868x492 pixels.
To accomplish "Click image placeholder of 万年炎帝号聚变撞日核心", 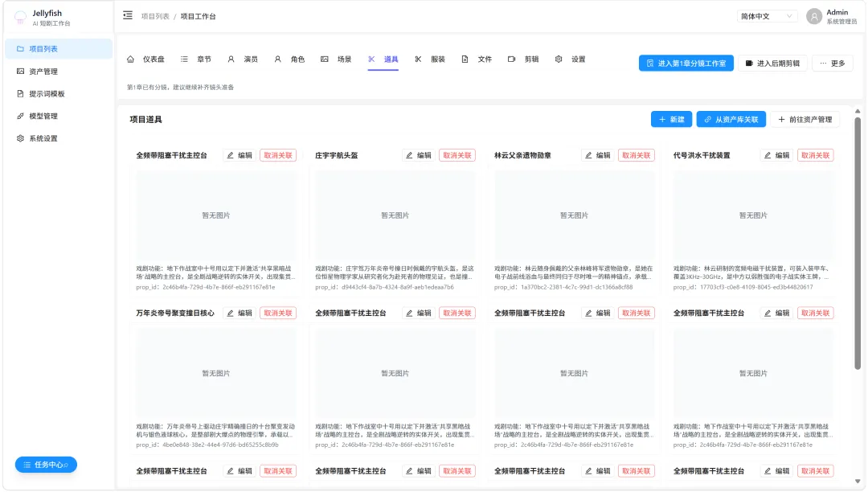I will pyautogui.click(x=216, y=373).
